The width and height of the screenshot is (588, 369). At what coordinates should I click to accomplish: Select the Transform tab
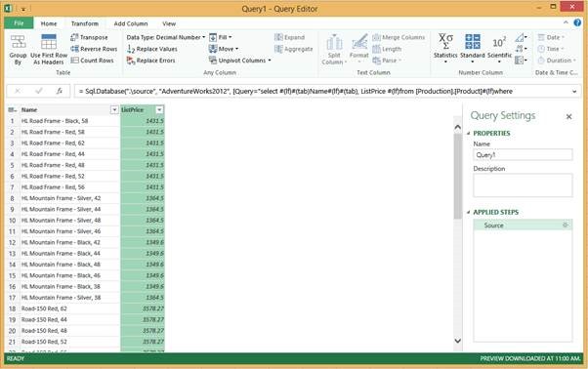coord(85,23)
